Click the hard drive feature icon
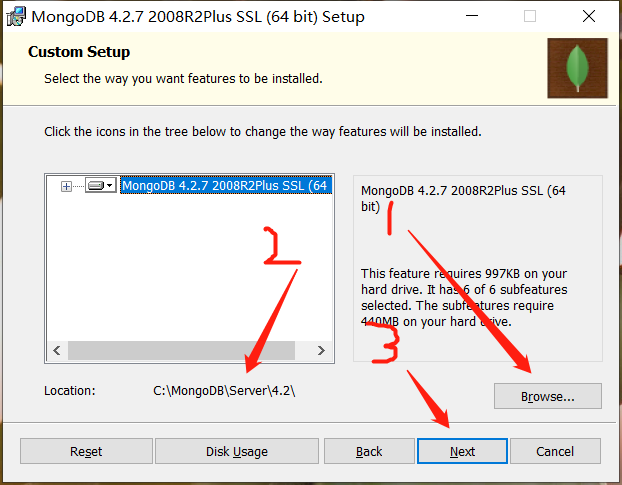 point(95,186)
